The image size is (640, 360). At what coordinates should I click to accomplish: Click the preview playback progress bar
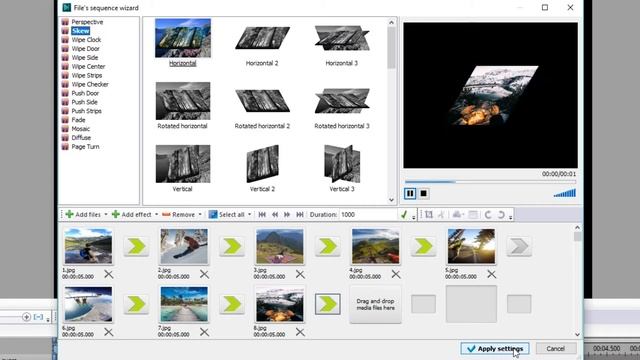[x=490, y=182]
